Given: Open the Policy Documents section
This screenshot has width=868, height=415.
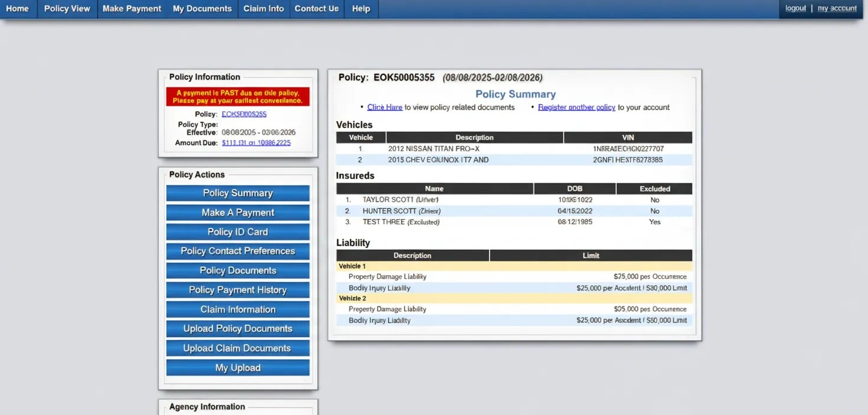Looking at the screenshot, I should [237, 270].
